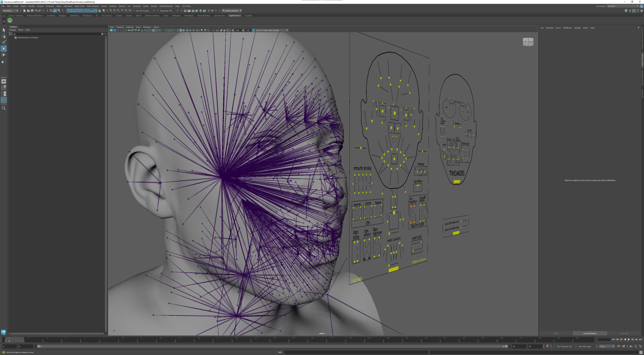Toggle looping playback mode
The width and height of the screenshot is (644, 355).
coord(619,346)
